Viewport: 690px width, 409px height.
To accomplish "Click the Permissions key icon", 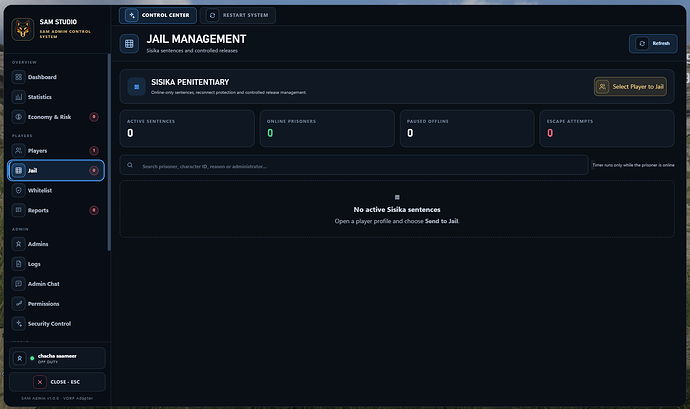I will click(18, 303).
